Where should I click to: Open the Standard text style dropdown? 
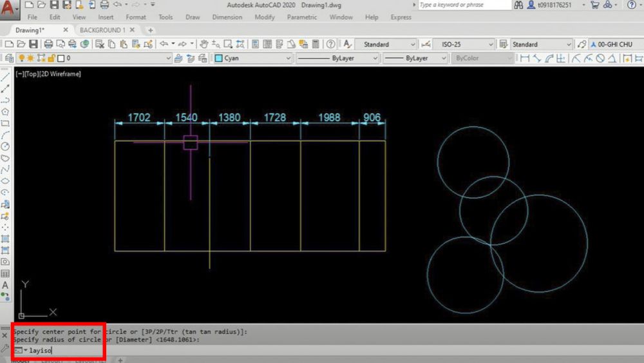click(413, 44)
